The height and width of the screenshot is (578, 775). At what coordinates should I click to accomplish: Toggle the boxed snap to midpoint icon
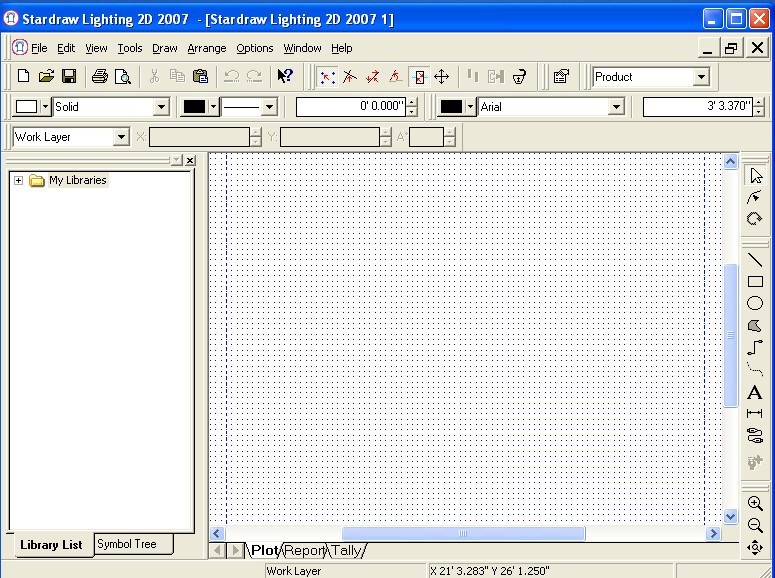point(419,77)
